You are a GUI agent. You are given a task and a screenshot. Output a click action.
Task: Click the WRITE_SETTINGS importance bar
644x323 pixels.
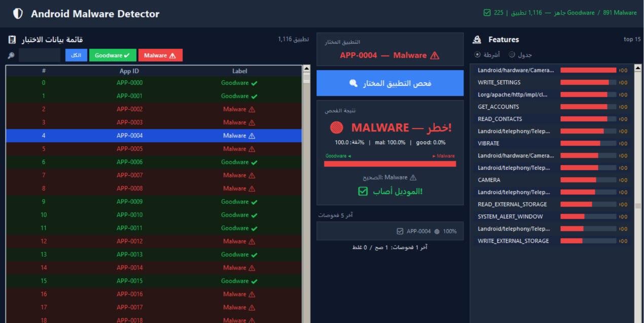click(x=588, y=82)
